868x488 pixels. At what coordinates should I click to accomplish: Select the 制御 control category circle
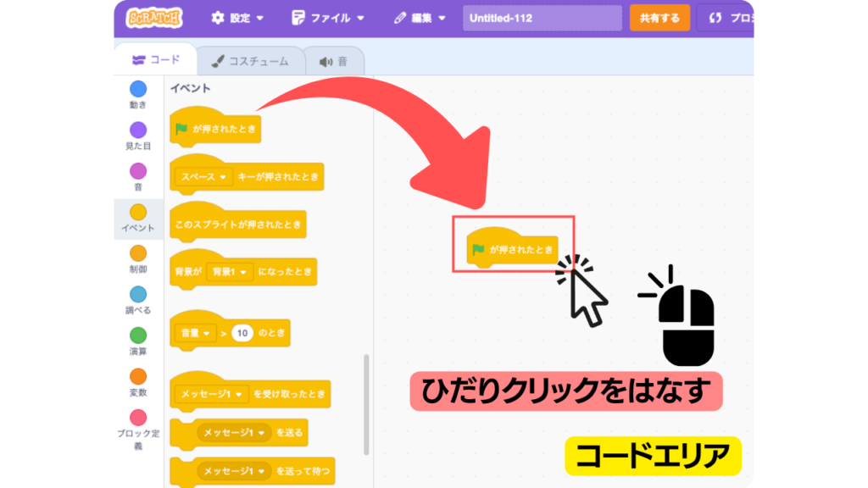[x=138, y=253]
